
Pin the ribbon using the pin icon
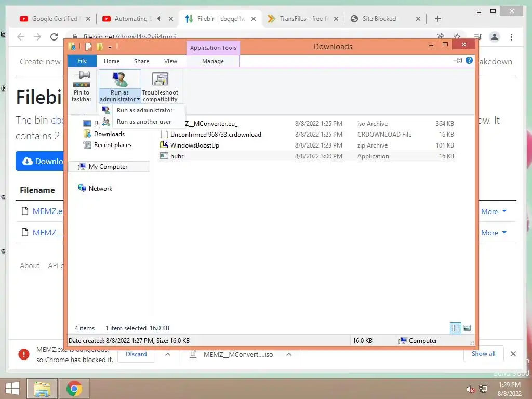(x=458, y=60)
